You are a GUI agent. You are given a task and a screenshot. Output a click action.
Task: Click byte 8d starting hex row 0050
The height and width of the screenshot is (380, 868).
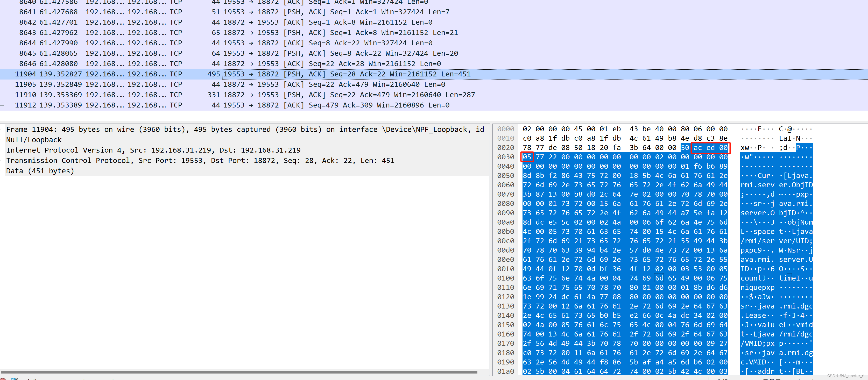[x=527, y=176]
